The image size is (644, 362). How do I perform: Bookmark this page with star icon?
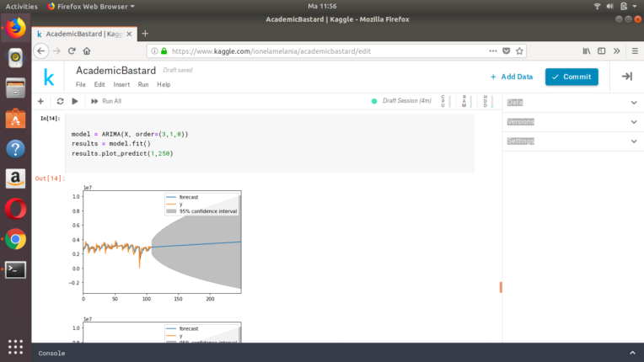click(x=519, y=51)
